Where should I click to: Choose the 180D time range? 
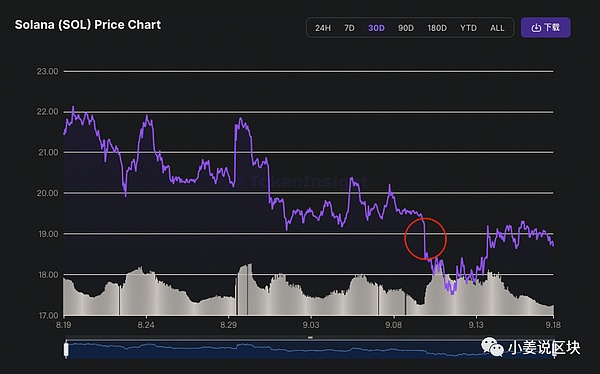[437, 28]
